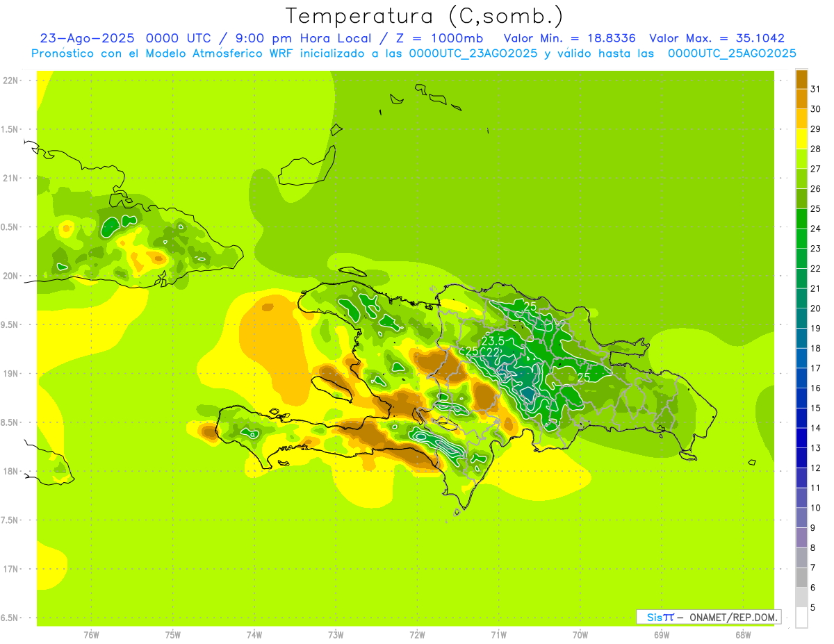This screenshot has height=644, width=834.
Task: Click the '74W' longitude axis label
Action: pos(254,634)
